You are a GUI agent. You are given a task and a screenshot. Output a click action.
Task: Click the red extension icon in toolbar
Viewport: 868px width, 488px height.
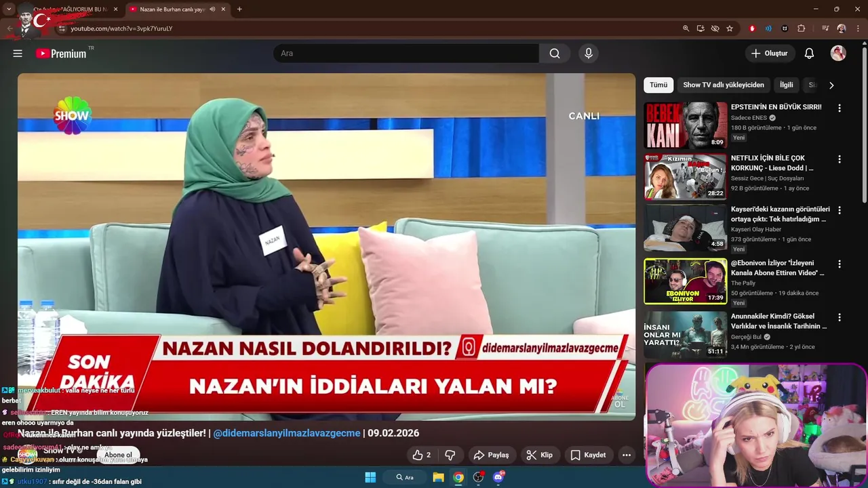[x=752, y=28]
